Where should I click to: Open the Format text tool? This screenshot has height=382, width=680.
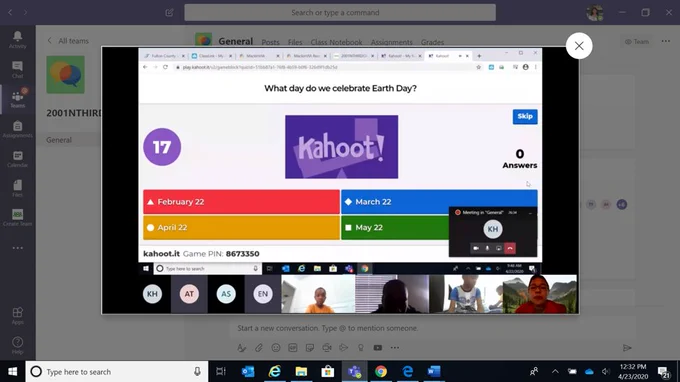[x=242, y=348]
